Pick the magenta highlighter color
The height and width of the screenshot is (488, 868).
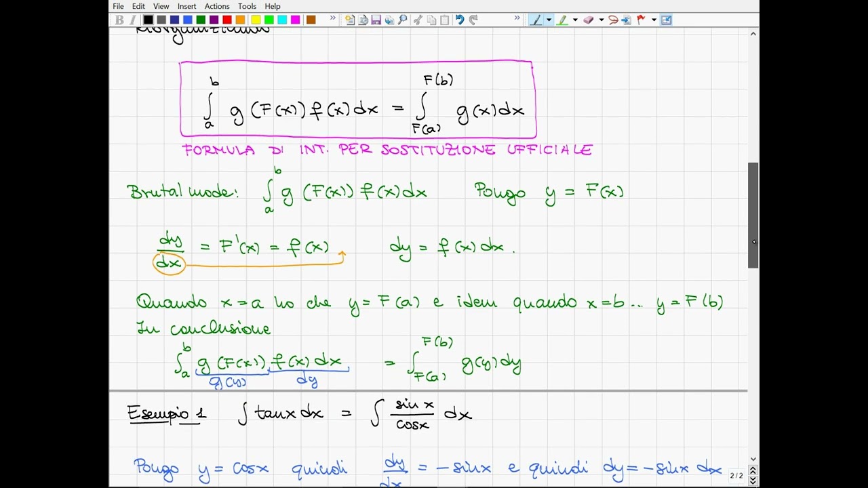pos(296,20)
